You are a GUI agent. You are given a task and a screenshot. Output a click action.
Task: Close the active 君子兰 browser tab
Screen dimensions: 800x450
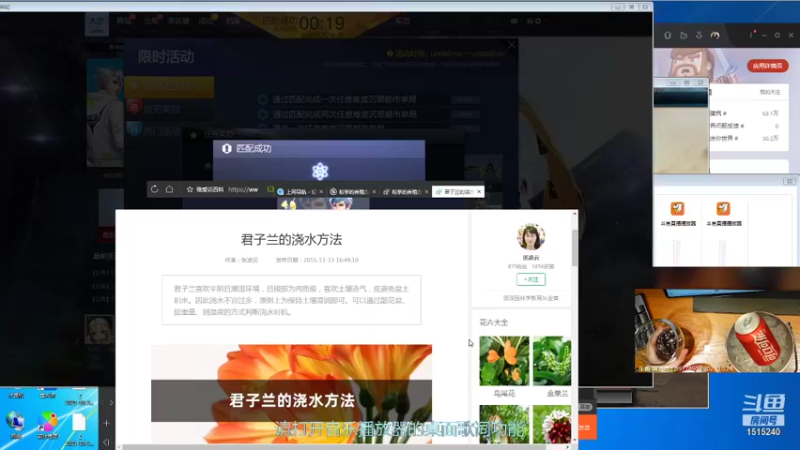pyautogui.click(x=479, y=191)
